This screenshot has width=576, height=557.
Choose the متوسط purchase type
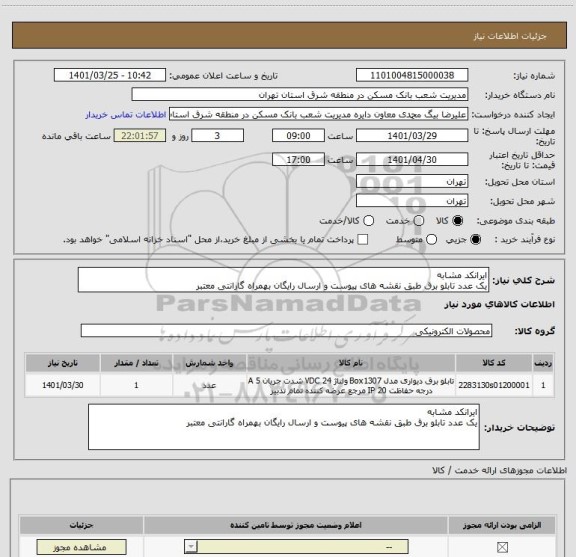432,240
